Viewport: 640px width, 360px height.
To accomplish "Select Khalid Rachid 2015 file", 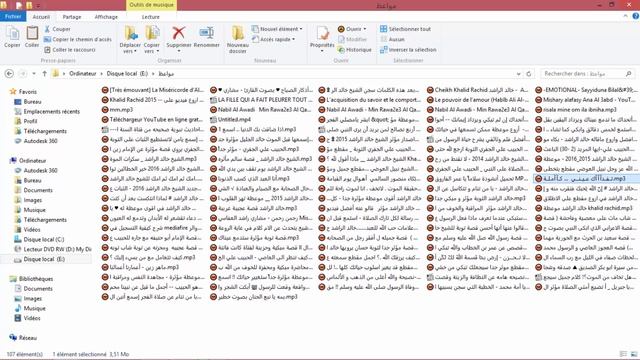I will (153, 100).
